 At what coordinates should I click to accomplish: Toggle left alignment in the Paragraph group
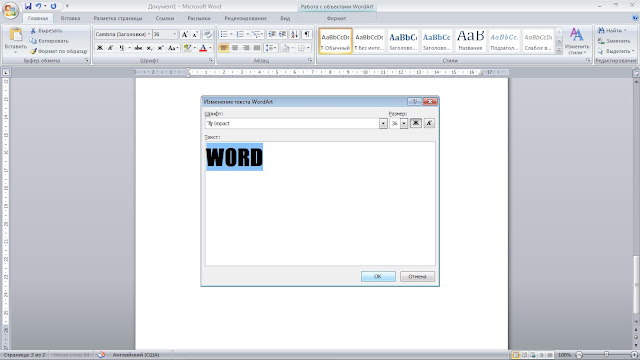[x=224, y=48]
